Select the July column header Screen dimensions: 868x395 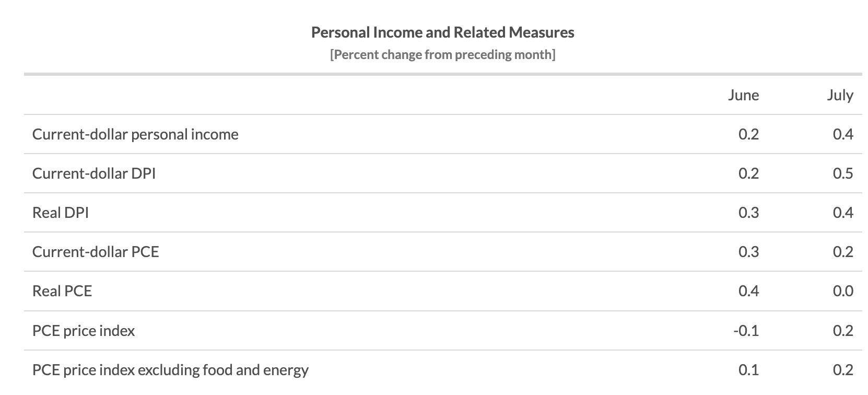coord(840,95)
